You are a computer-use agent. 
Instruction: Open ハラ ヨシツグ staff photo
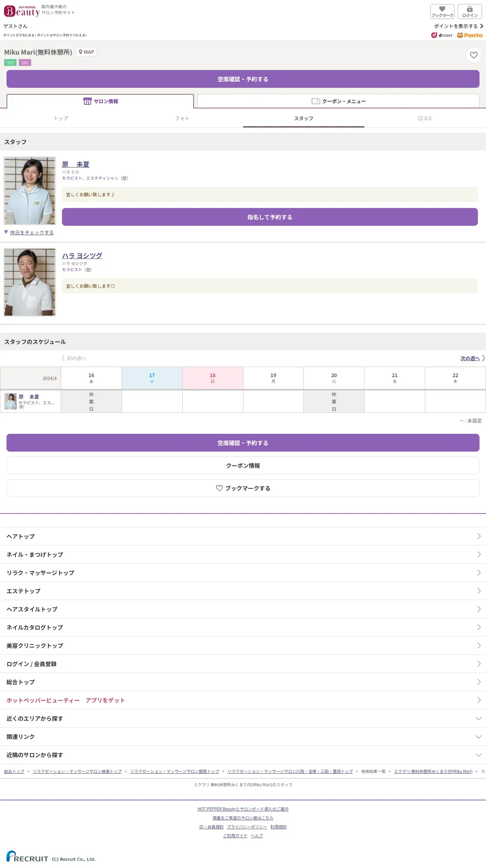(x=30, y=282)
